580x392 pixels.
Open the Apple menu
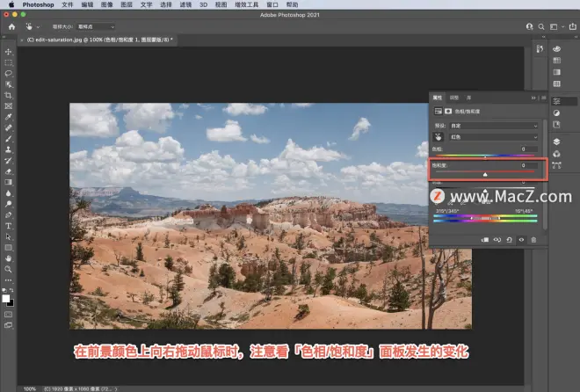pyautogui.click(x=11, y=4)
